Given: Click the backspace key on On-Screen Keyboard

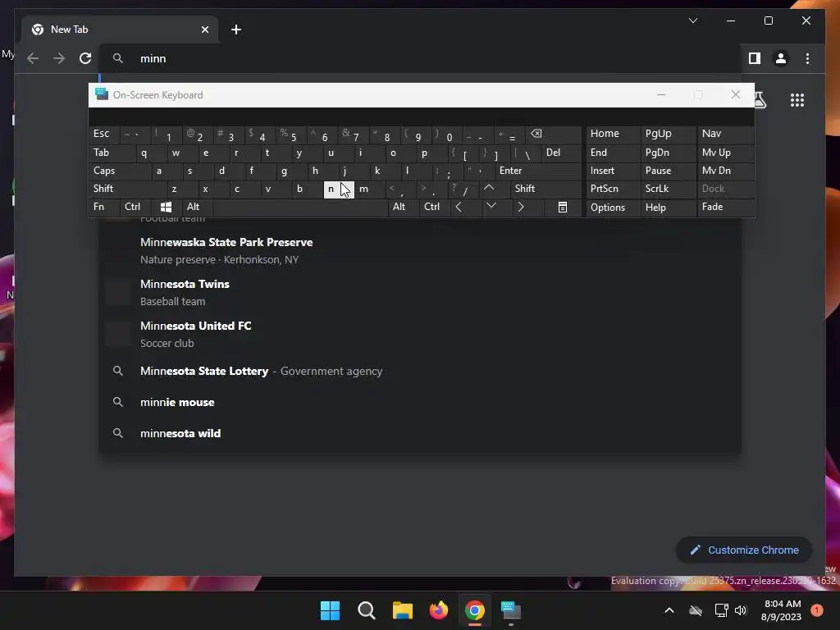Looking at the screenshot, I should 552,134.
